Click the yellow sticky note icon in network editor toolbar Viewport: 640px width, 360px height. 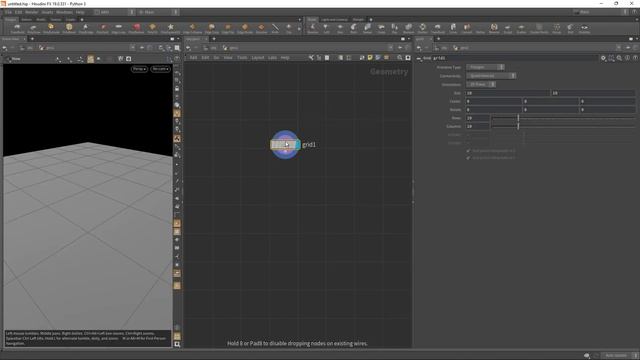point(370,58)
